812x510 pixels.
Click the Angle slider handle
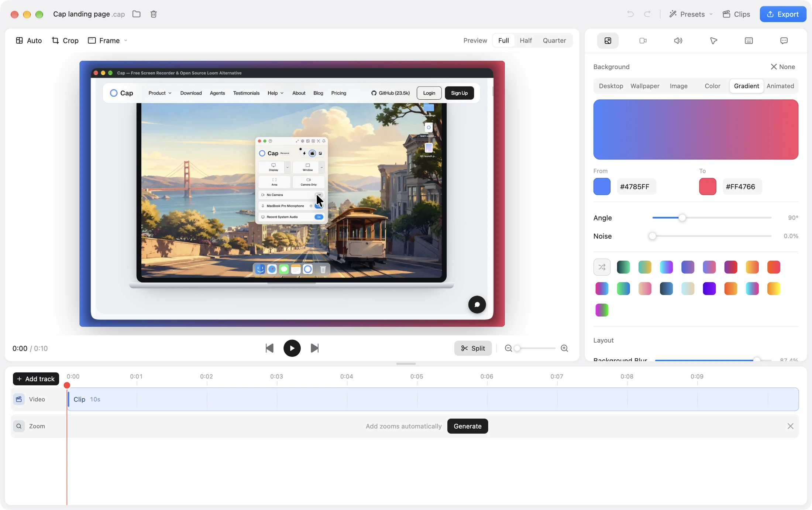click(x=682, y=218)
